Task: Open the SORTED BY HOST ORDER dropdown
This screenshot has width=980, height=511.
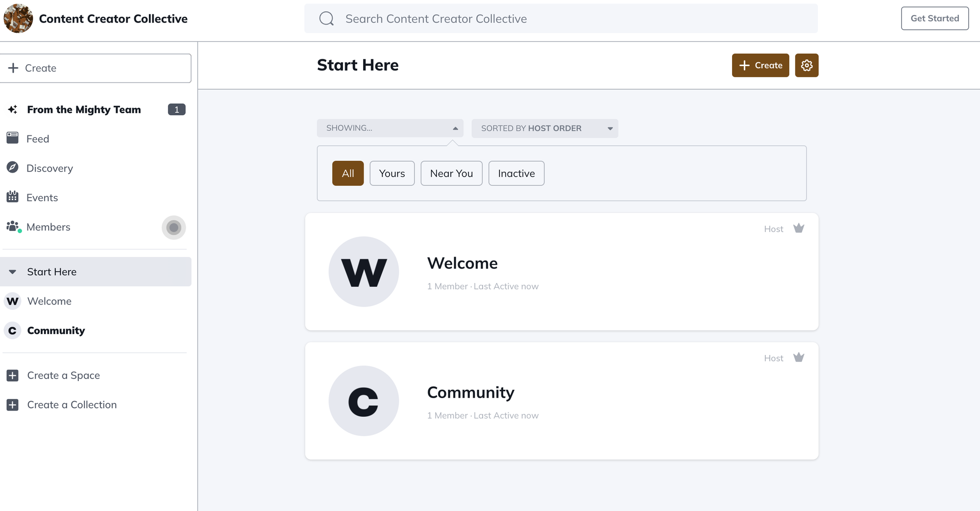Action: (544, 128)
